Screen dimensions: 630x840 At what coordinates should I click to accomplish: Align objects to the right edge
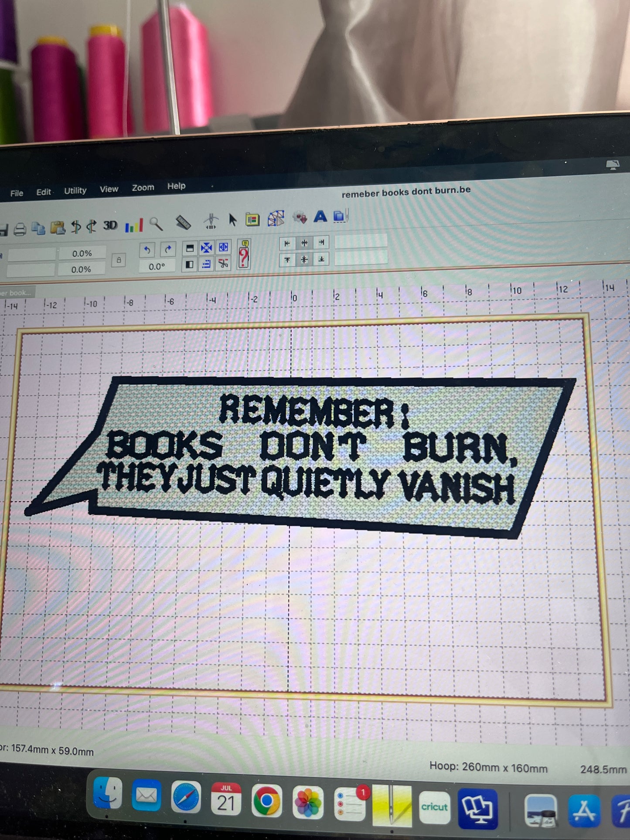[x=321, y=242]
